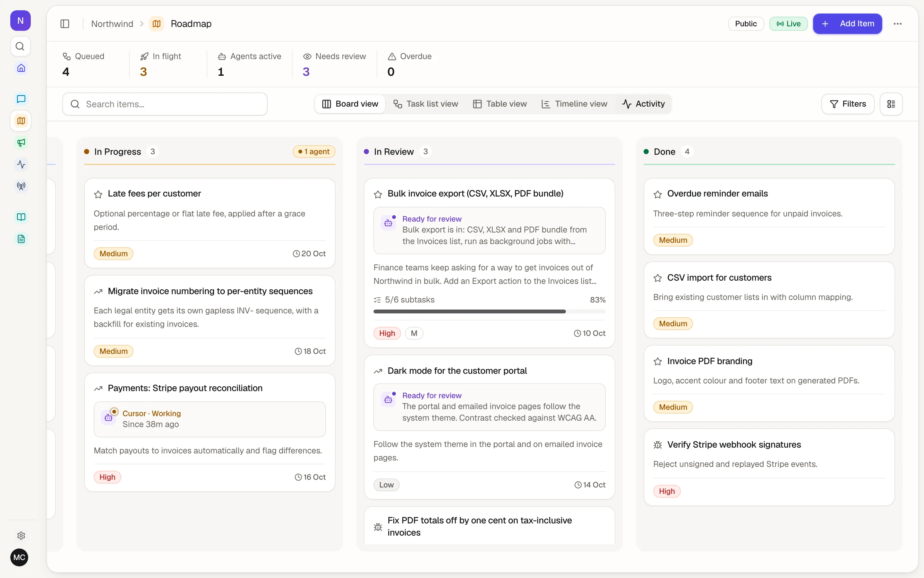Open the Cursor Working agent status box
Viewport: 924px width, 578px height.
tap(210, 419)
